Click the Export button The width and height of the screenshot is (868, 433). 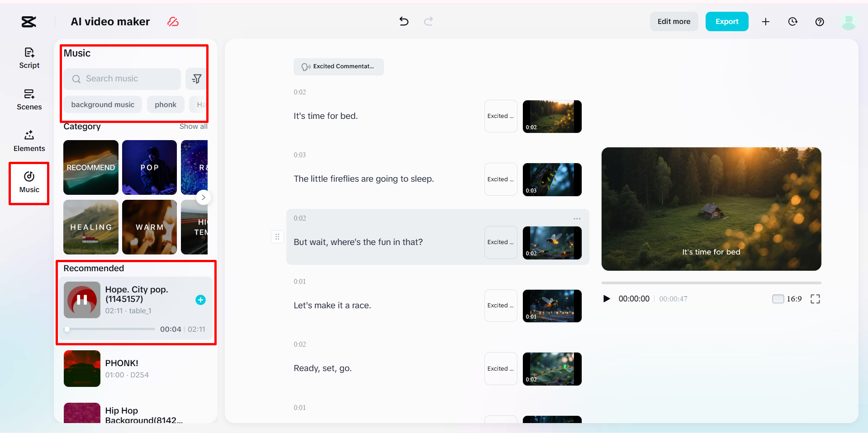click(727, 22)
